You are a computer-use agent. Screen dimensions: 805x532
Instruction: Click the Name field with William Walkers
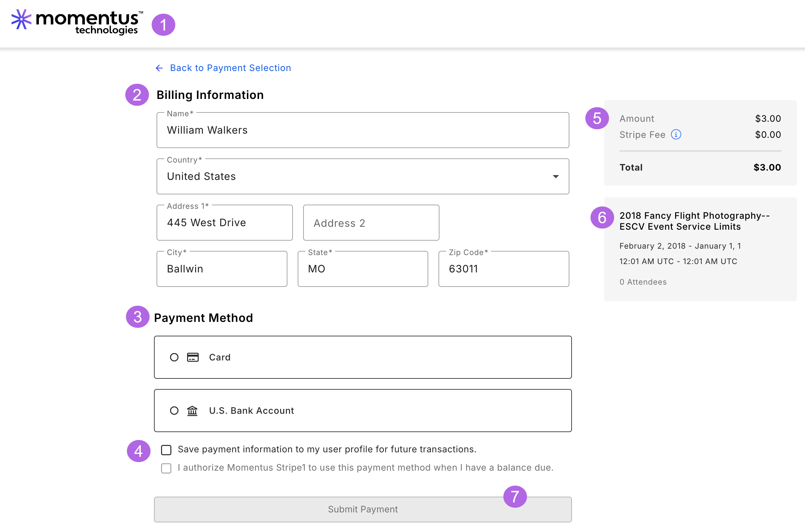[363, 130]
